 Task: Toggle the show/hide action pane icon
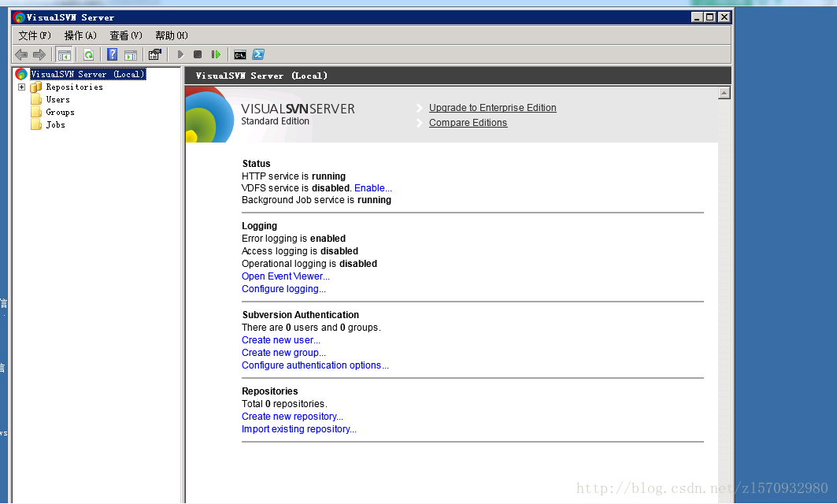point(131,54)
